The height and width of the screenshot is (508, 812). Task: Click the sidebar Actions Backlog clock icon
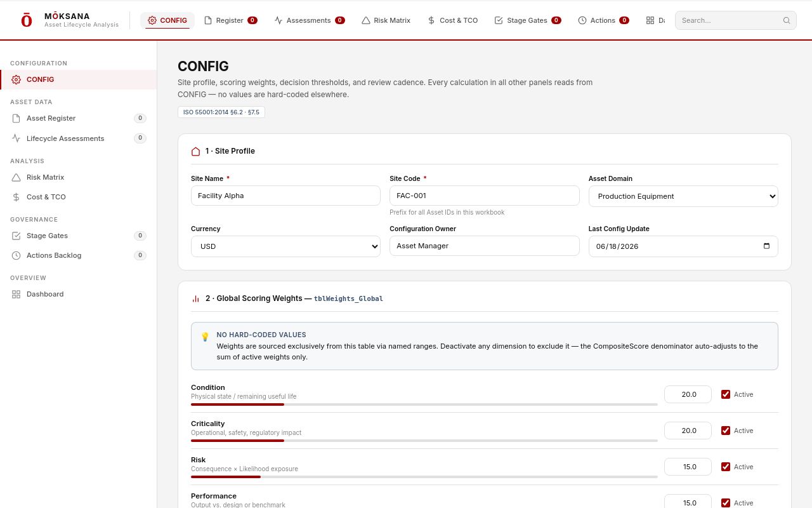tap(16, 255)
